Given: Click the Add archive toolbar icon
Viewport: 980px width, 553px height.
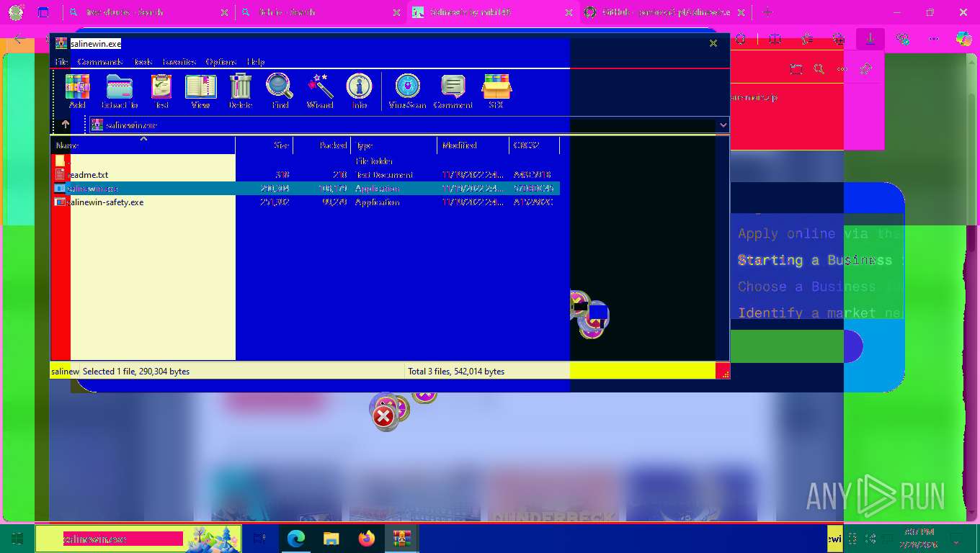Looking at the screenshot, I should click(77, 91).
